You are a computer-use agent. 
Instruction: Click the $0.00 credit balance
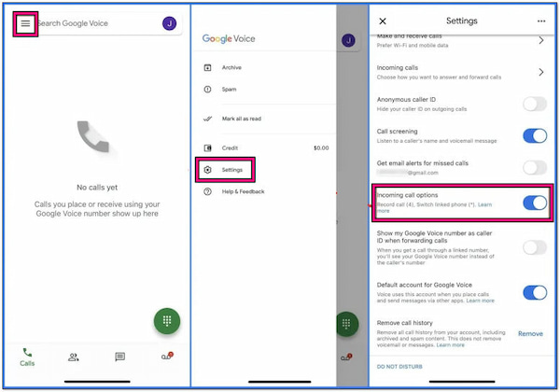(321, 147)
